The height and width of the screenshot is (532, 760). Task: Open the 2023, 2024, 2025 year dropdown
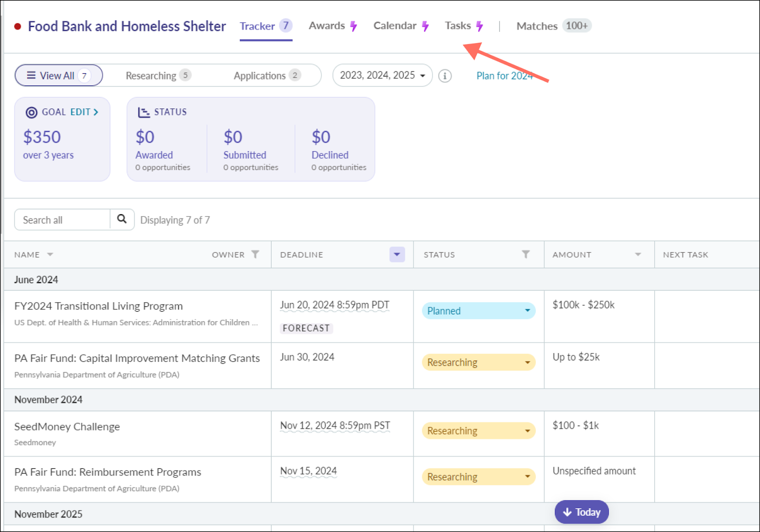tap(382, 76)
